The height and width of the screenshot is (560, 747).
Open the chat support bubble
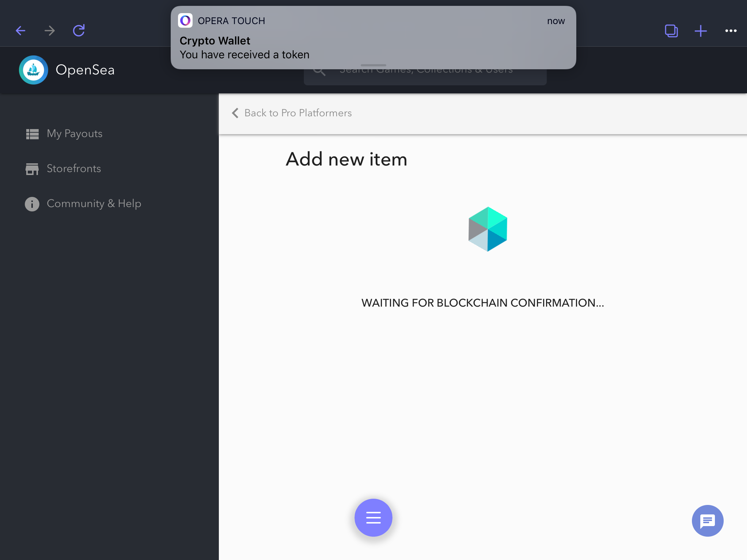[707, 520]
